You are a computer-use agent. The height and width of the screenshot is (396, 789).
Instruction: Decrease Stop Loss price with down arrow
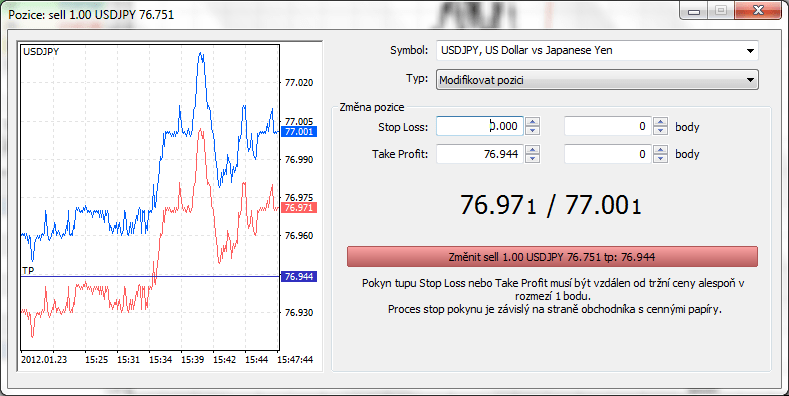tap(532, 131)
